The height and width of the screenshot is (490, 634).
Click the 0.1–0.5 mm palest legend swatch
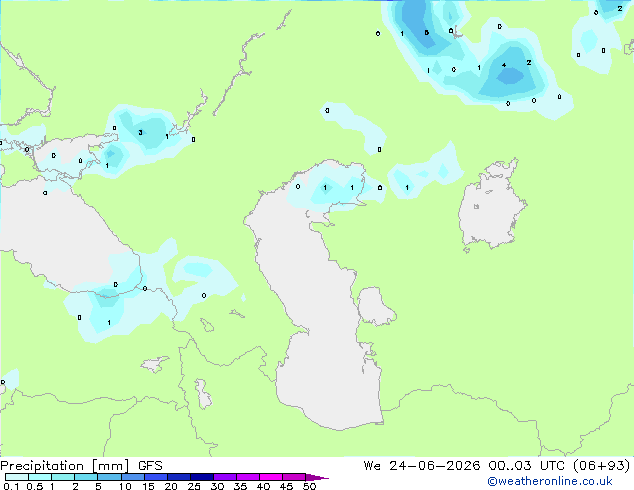[17, 477]
